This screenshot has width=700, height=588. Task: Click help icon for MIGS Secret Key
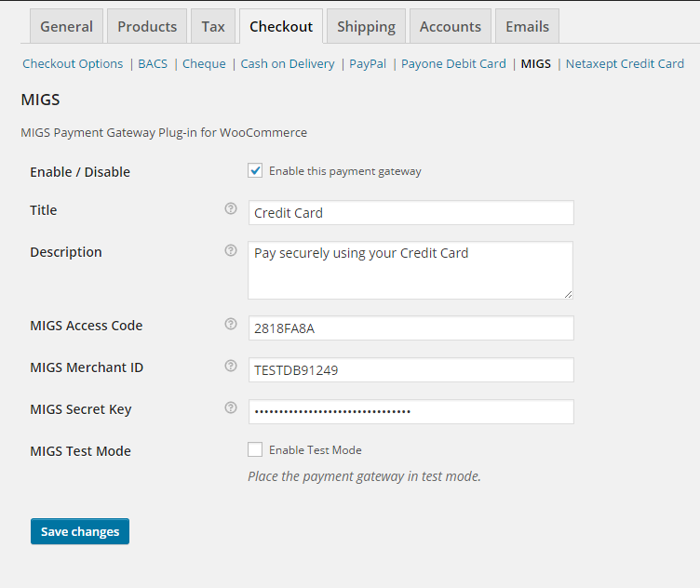pyautogui.click(x=231, y=408)
